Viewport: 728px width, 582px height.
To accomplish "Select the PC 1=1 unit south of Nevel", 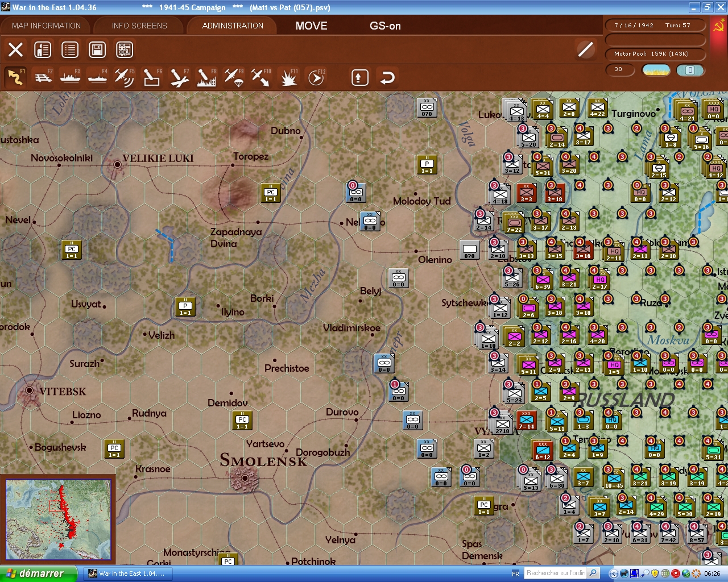I will pos(72,250).
